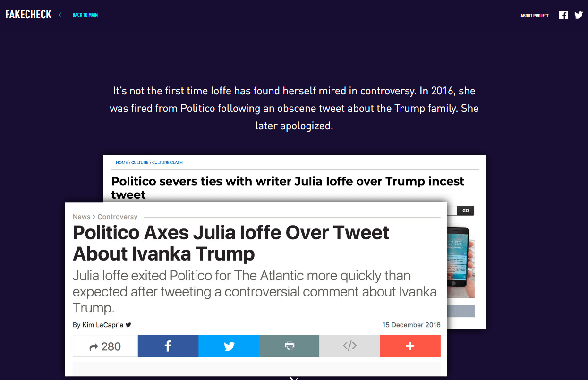The width and height of the screenshot is (588, 380).
Task: Open the Twitter icon in the top header
Action: click(579, 15)
